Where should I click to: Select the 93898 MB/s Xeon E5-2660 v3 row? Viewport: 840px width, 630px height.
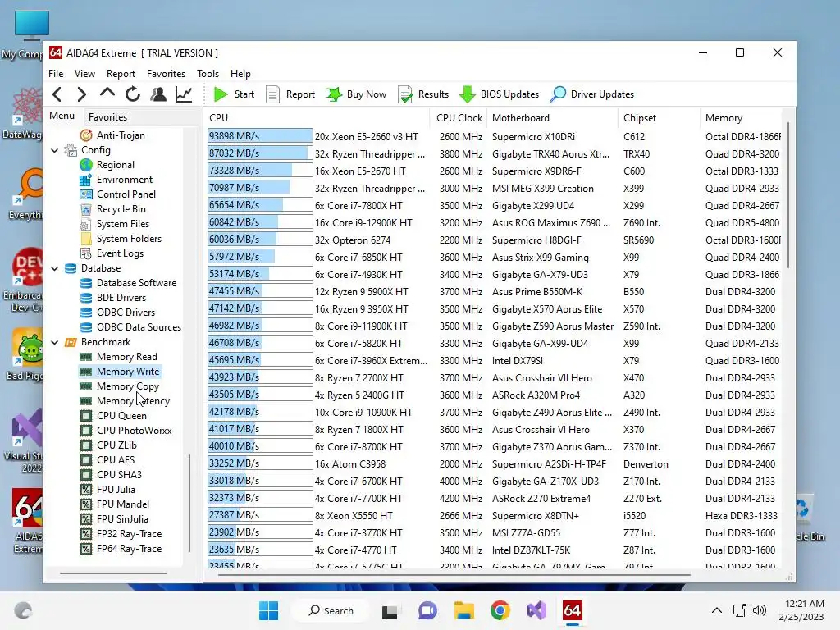point(494,137)
